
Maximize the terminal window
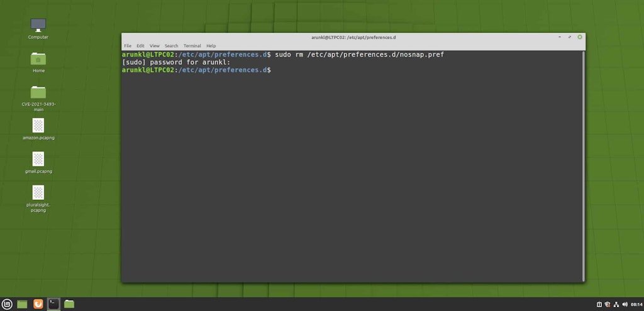pos(570,37)
